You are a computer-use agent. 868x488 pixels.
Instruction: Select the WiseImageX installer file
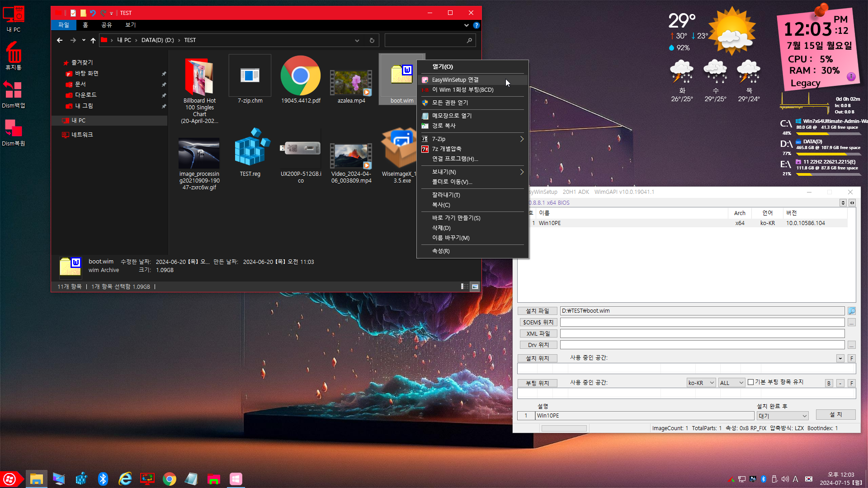click(x=399, y=156)
